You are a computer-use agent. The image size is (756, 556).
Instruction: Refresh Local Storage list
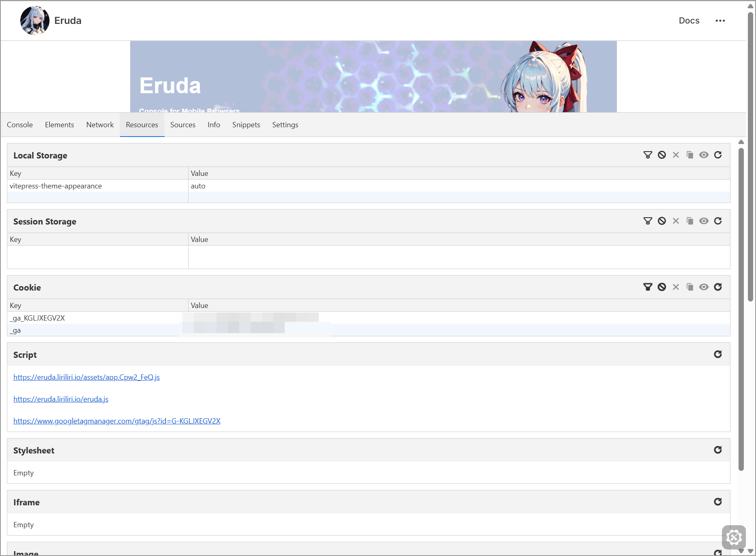[x=718, y=155]
